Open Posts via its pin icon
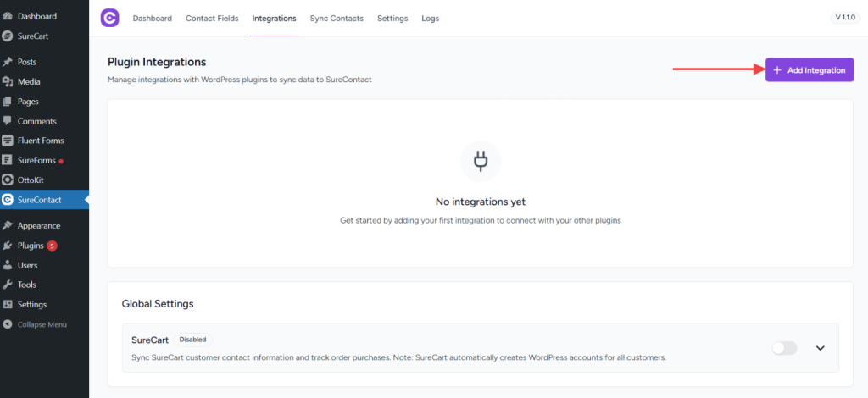 point(8,62)
